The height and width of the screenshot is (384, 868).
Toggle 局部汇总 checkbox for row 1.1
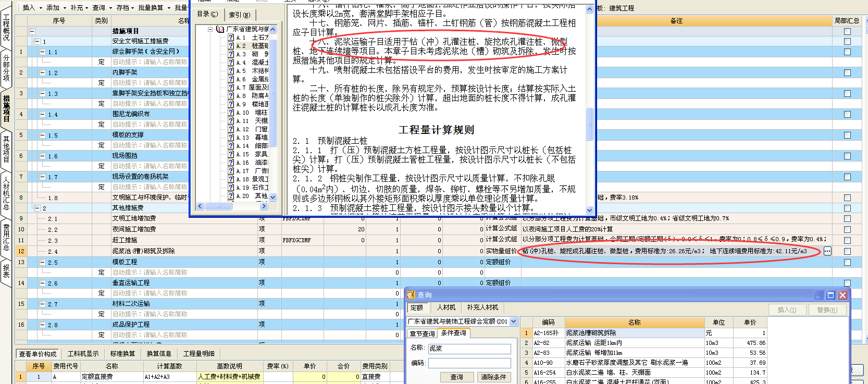[x=847, y=52]
